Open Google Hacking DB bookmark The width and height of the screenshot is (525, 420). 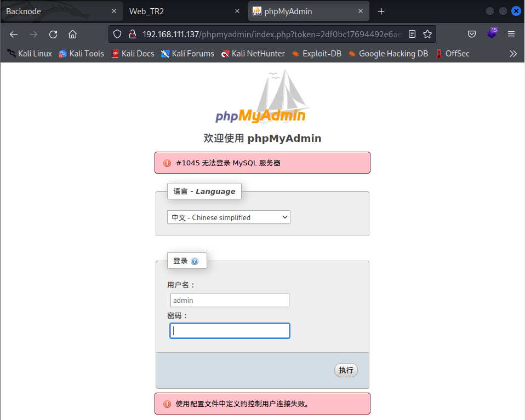click(x=389, y=54)
